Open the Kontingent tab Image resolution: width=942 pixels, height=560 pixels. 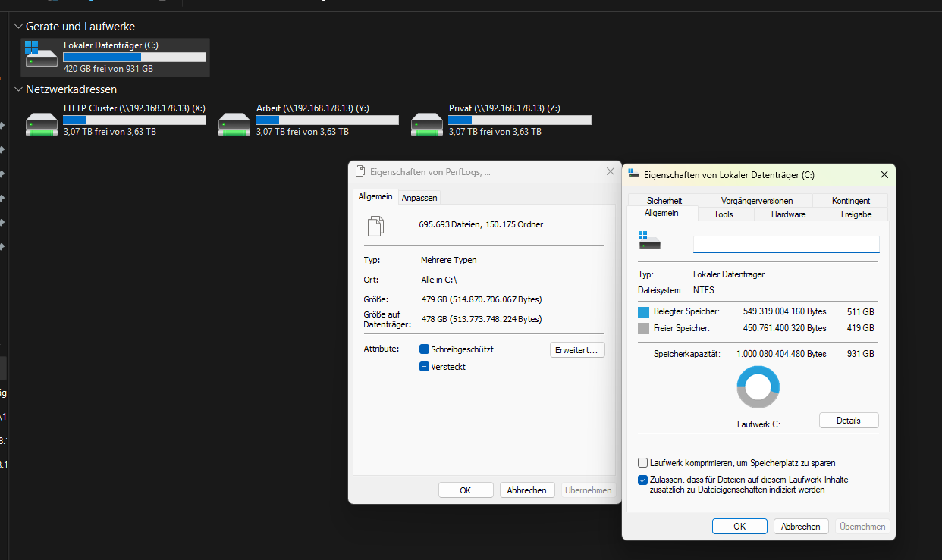pyautogui.click(x=850, y=201)
